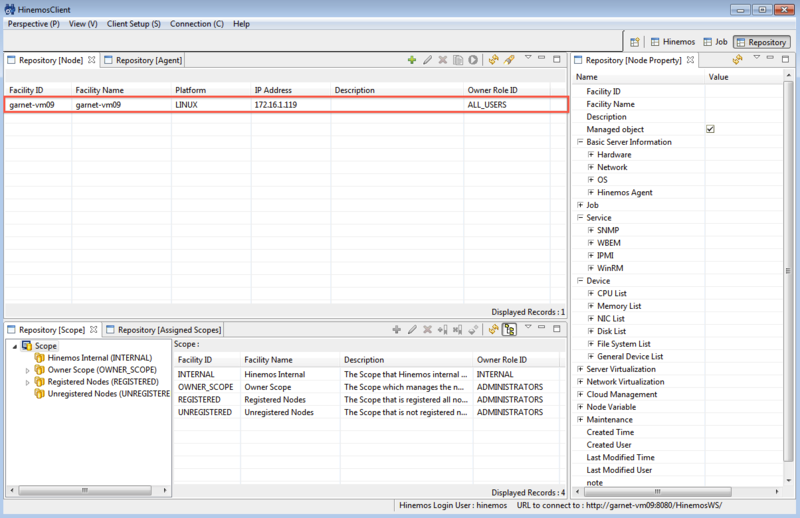The image size is (800, 518).
Task: Click the Refresh icon in Scope view
Action: point(493,330)
